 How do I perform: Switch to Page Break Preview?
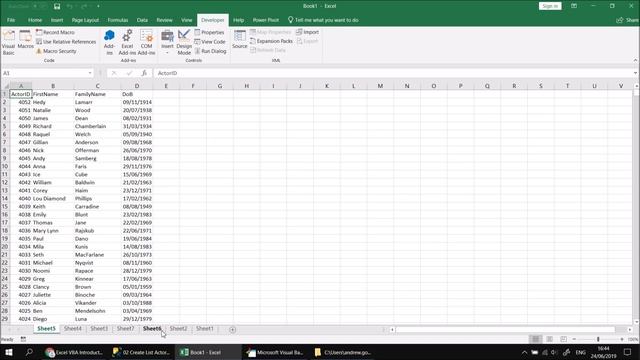pos(563,339)
